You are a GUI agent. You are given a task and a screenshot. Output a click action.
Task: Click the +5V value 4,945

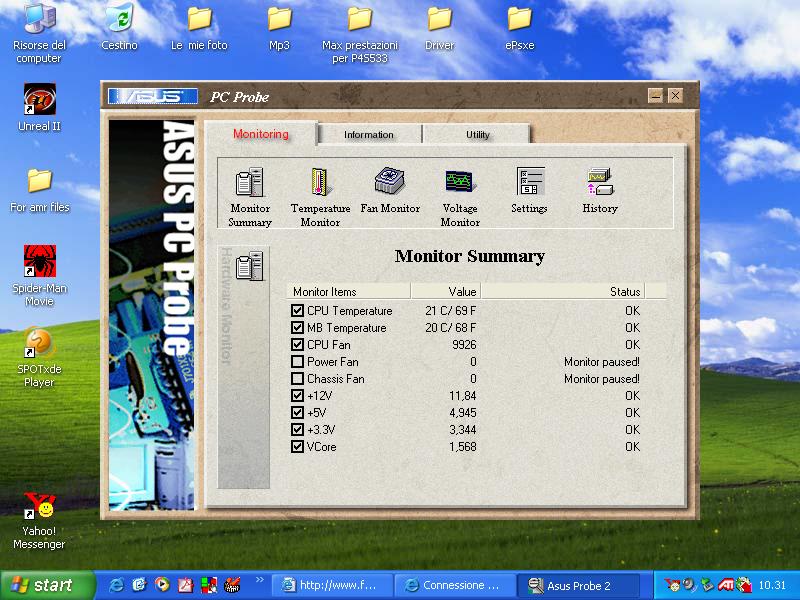pyautogui.click(x=463, y=413)
